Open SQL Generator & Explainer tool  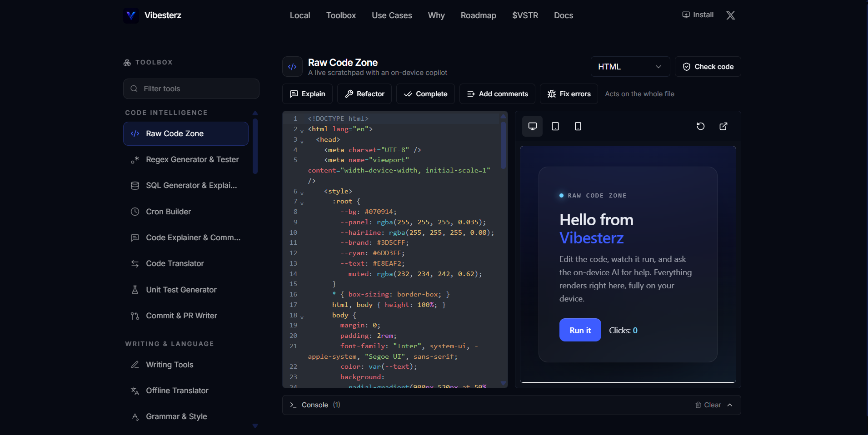pyautogui.click(x=186, y=185)
